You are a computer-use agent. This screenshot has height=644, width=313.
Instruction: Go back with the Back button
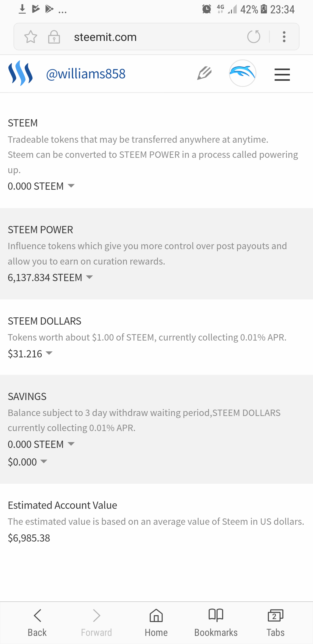[37, 622]
